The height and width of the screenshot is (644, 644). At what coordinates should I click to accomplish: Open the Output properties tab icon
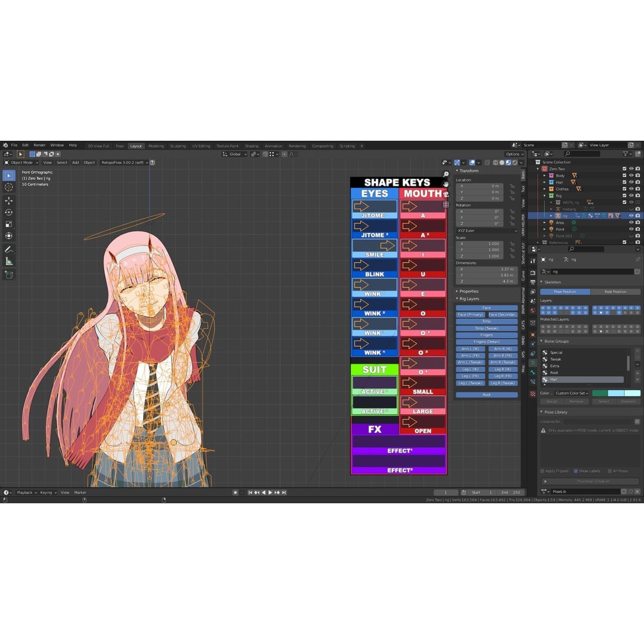pos(532,283)
